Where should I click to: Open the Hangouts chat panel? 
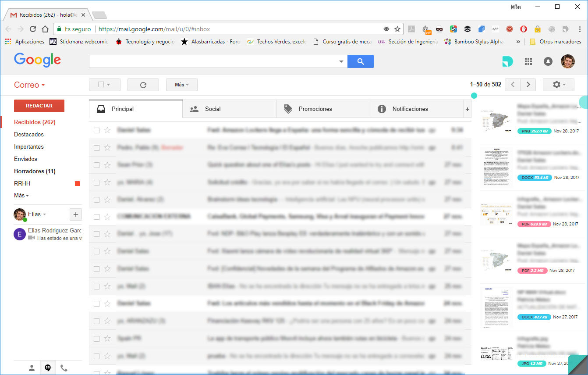click(48, 368)
